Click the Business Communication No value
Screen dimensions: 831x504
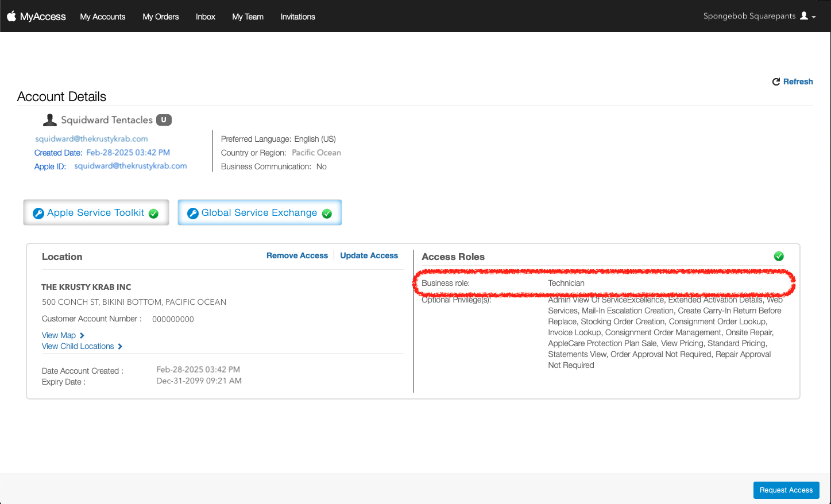322,166
